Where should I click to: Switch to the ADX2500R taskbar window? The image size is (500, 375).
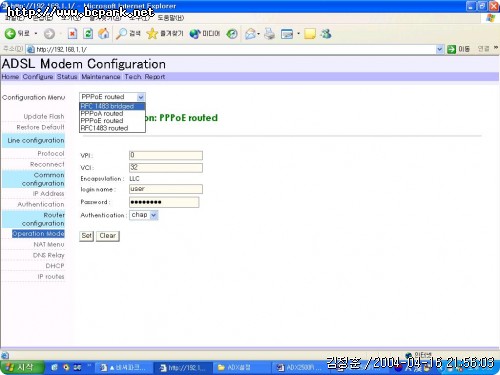point(301,368)
